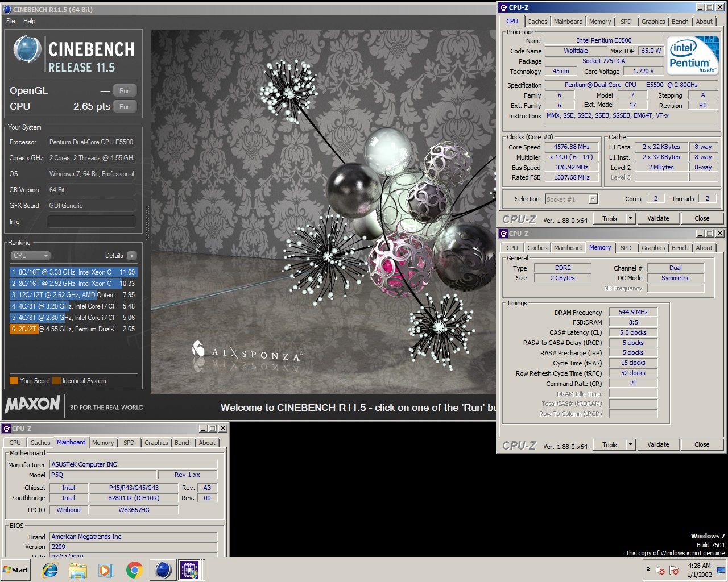Click the ranking Details arrow button
The width and height of the screenshot is (728, 582).
pos(132,256)
